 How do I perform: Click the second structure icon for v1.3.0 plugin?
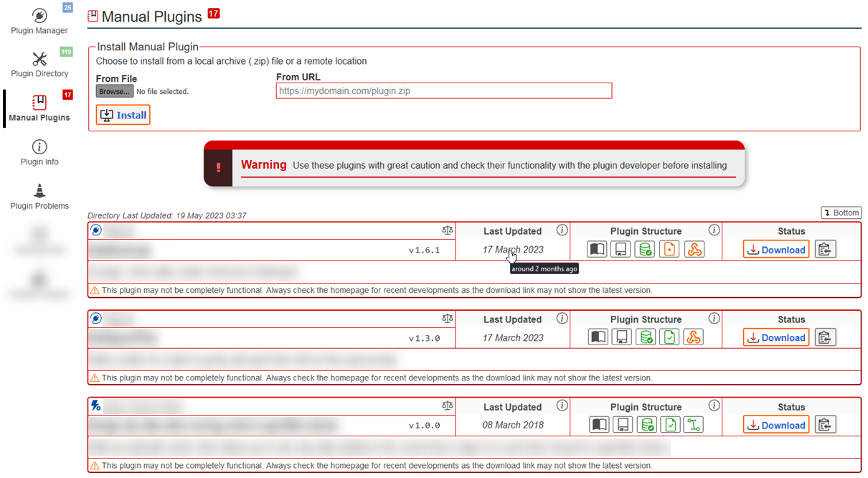click(621, 337)
